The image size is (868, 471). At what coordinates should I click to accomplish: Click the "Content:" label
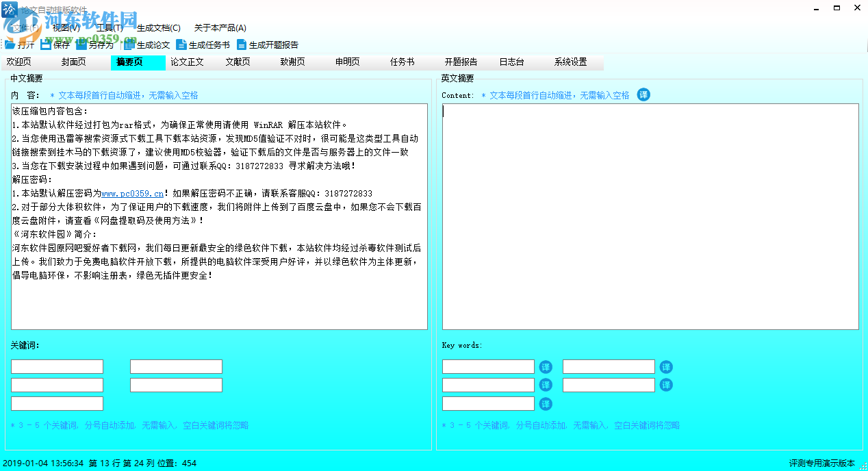[x=458, y=95]
